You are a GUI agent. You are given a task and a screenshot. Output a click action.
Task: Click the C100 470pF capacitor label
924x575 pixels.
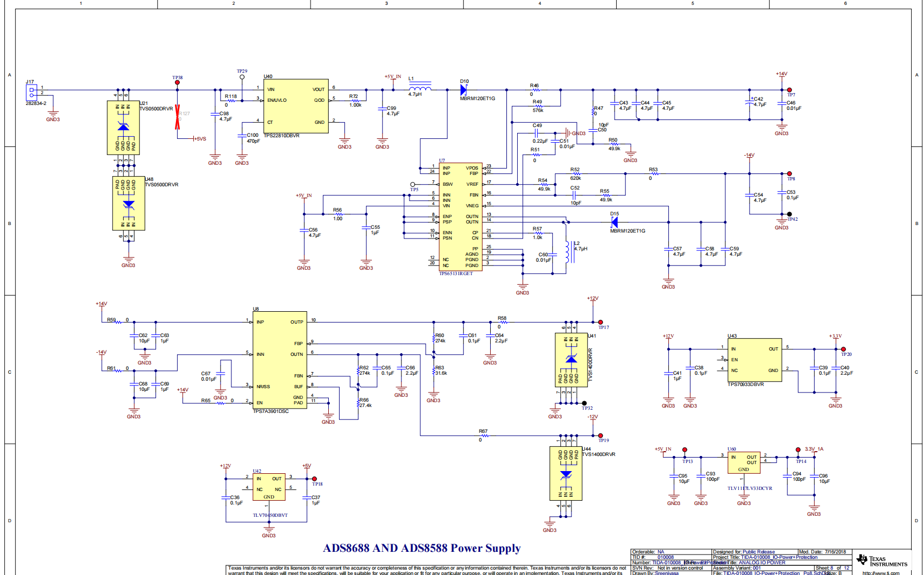point(253,138)
